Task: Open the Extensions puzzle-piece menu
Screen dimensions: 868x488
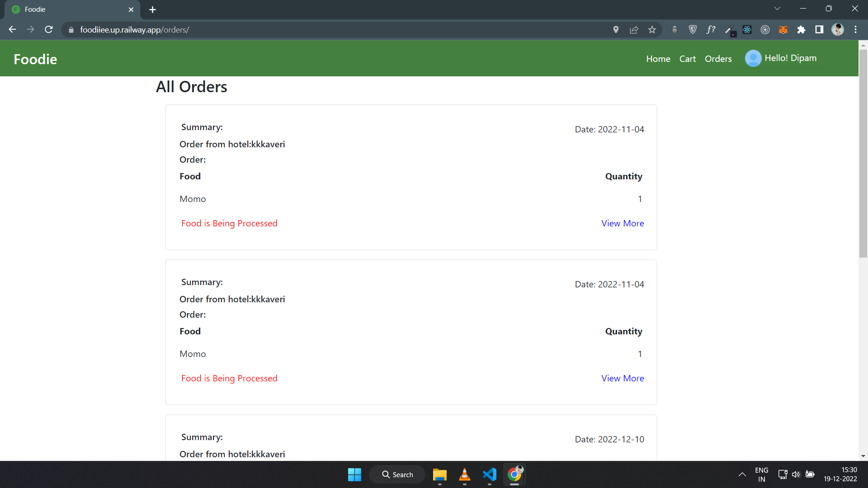Action: tap(802, 29)
